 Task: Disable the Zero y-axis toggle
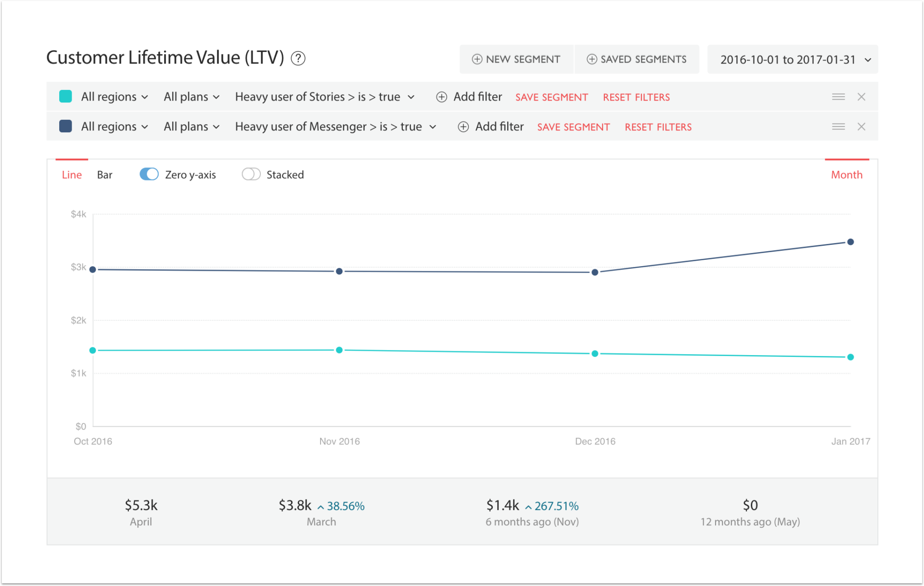149,174
